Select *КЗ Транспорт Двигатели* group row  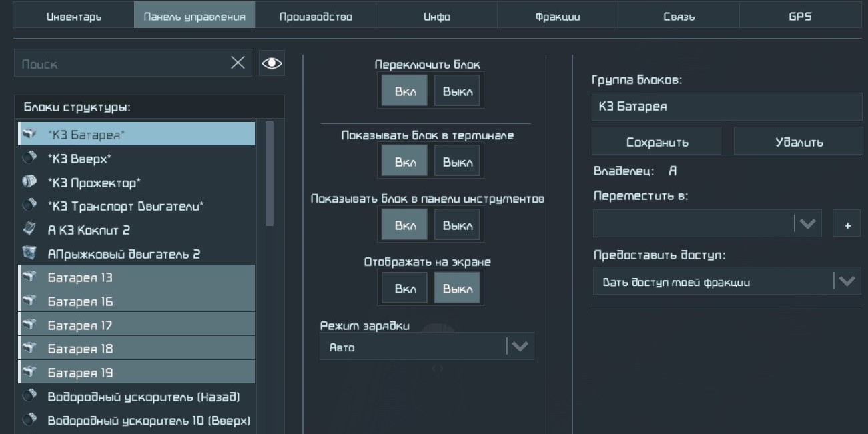137,206
